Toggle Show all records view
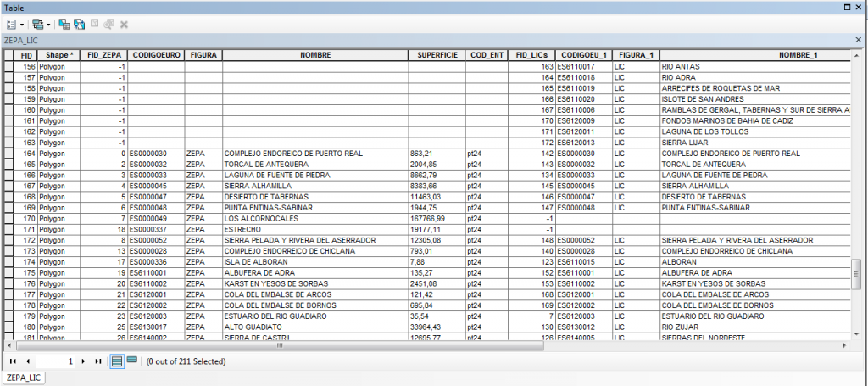 118,361
